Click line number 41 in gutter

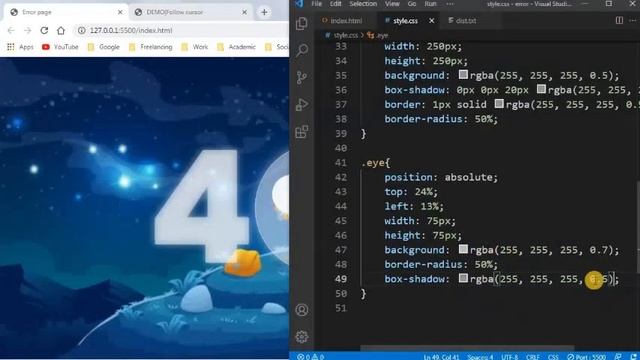(341, 163)
